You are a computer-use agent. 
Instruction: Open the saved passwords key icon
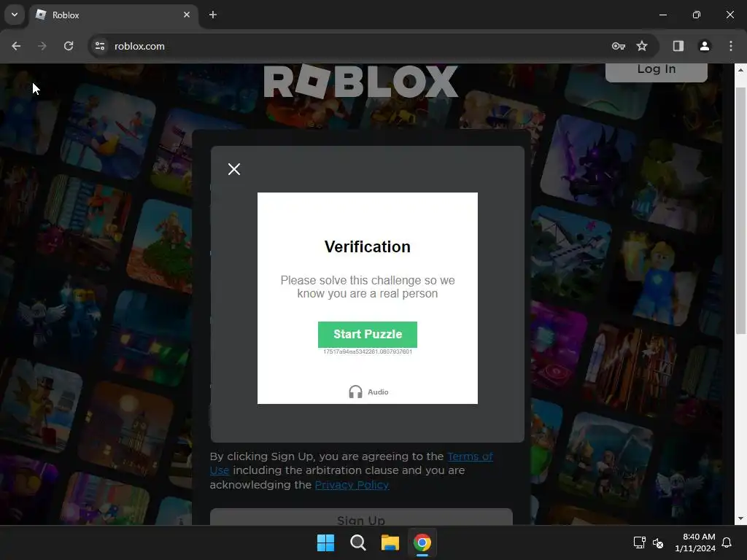619,46
